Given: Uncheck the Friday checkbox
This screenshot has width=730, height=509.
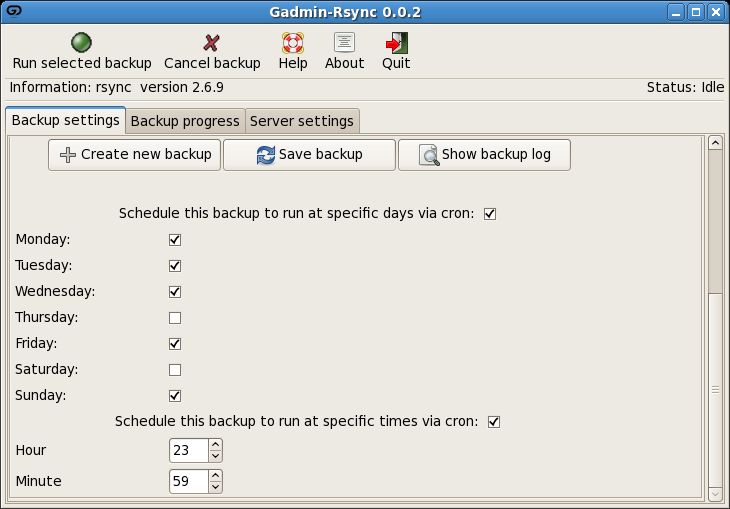Looking at the screenshot, I should coord(175,344).
